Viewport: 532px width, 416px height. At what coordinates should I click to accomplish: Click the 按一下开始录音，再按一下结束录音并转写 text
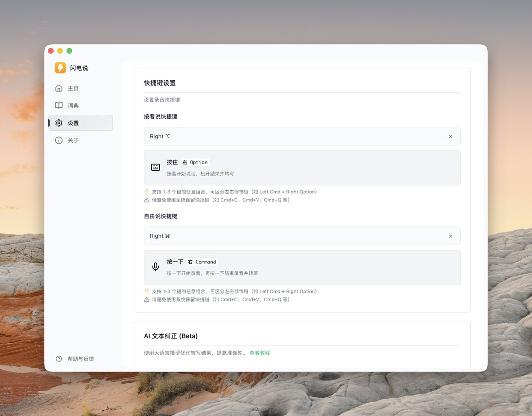[x=212, y=273]
